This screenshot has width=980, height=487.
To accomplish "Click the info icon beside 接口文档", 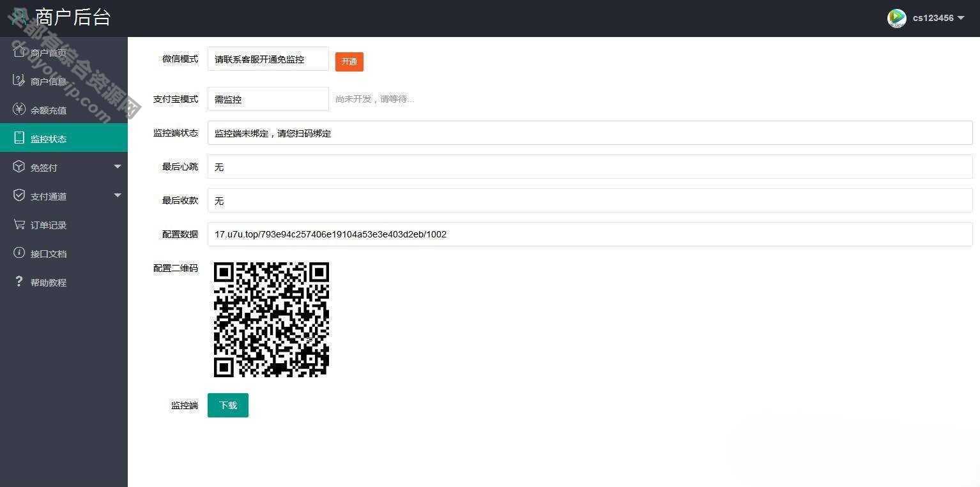I will [19, 253].
